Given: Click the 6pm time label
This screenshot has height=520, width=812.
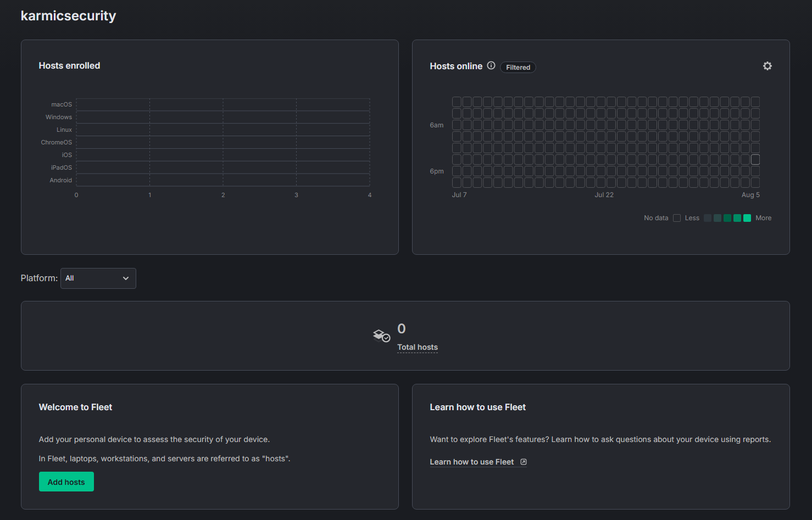Looking at the screenshot, I should (437, 171).
